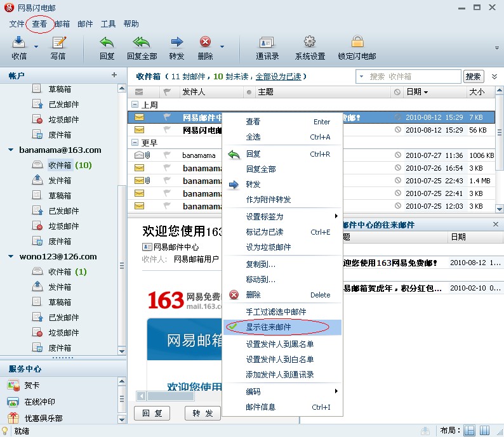Collapse the banamama@163.com account tree

tap(11, 150)
